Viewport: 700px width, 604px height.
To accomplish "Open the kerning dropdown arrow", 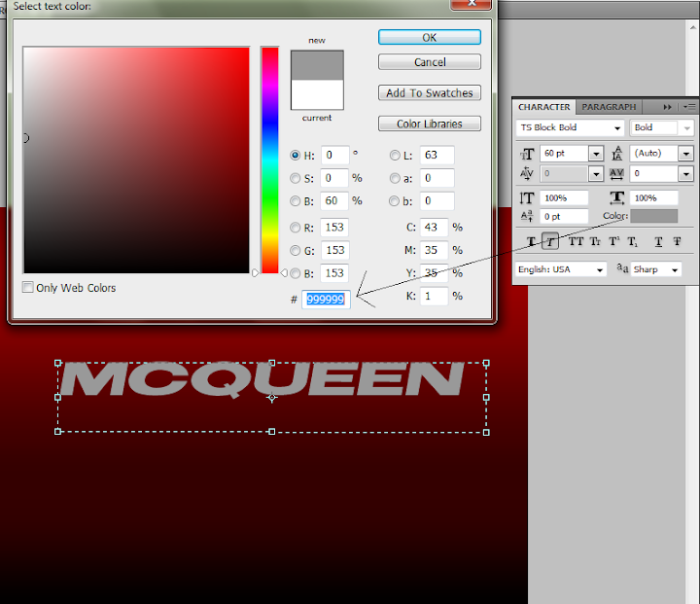I will 596,173.
